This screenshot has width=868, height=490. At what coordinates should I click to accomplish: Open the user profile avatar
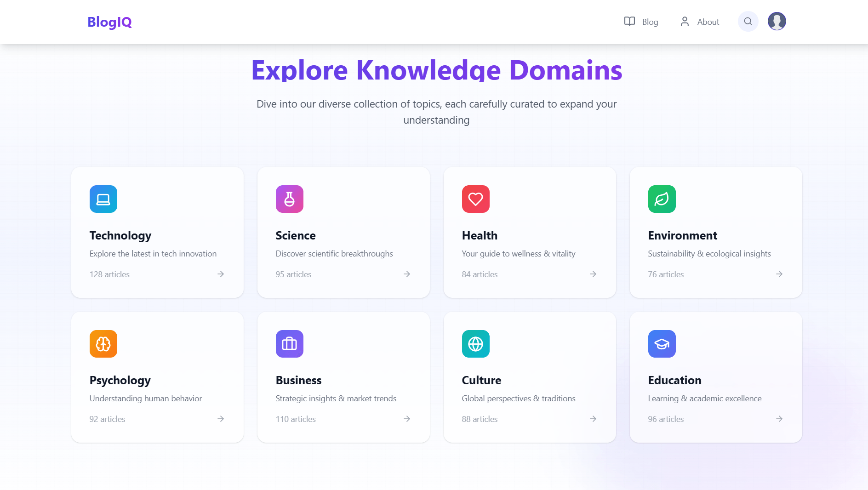coord(777,21)
